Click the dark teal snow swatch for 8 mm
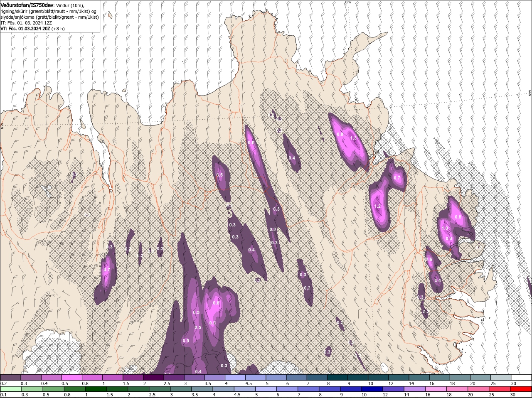532x398 pixels. pyautogui.click(x=337, y=377)
